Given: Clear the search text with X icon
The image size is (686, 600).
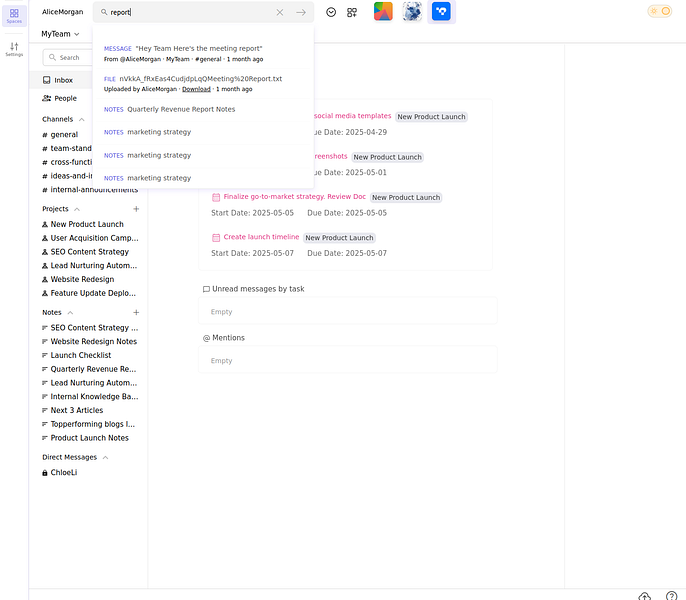Looking at the screenshot, I should pyautogui.click(x=280, y=12).
